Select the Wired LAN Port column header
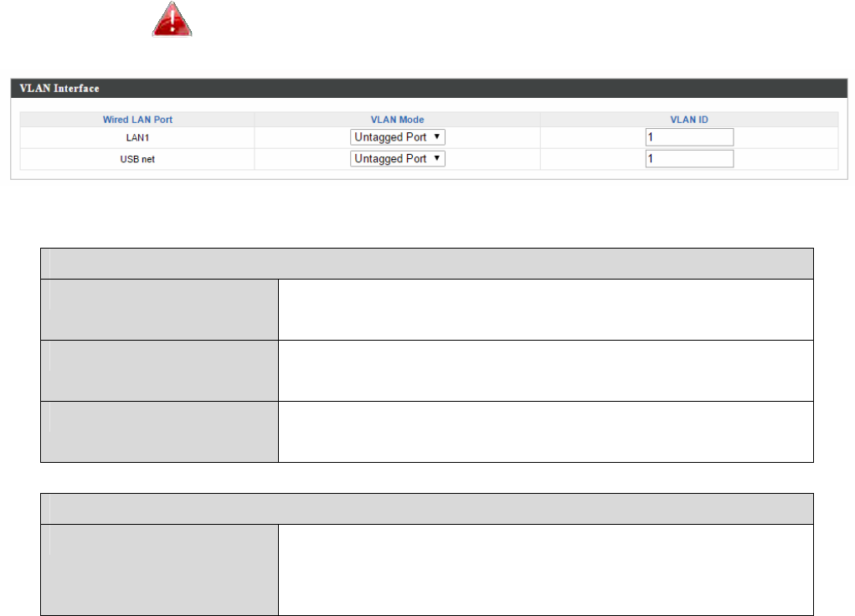855x616 pixels. click(x=137, y=120)
